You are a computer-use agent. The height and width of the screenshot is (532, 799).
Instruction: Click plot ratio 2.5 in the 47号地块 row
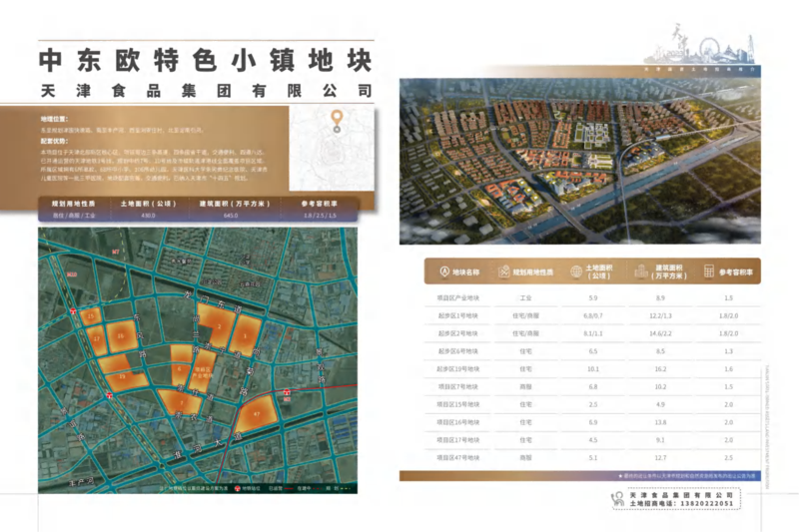(x=729, y=458)
